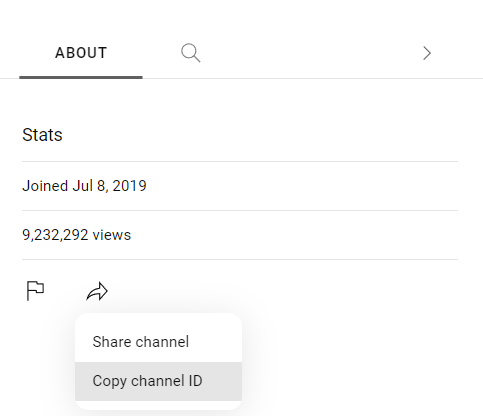Click the highlighted Copy channel ID row
The image size is (483, 416).
[x=158, y=381]
